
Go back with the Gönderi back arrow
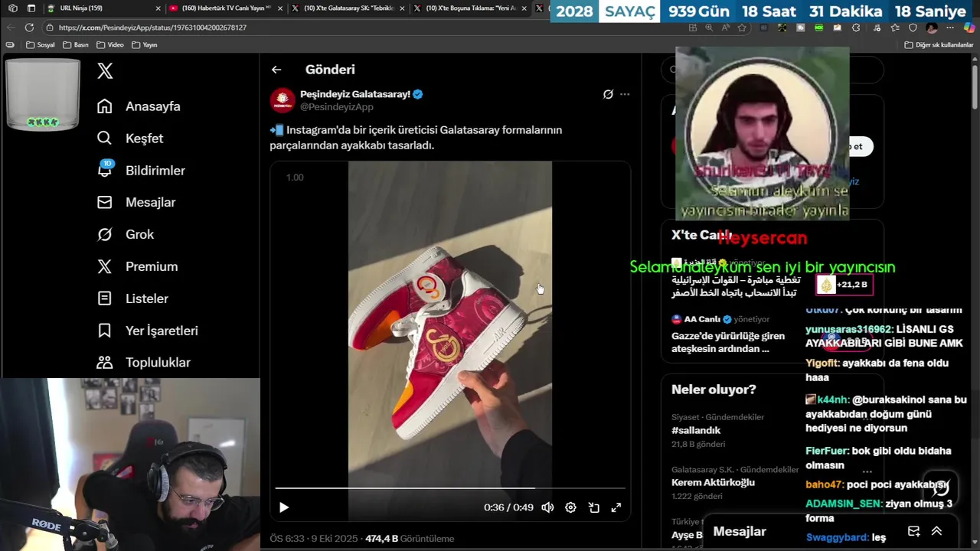point(276,70)
